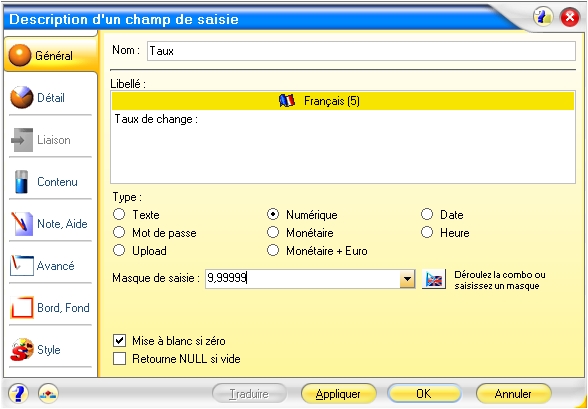Open the Style palette icon
Image resolution: width=588 pixels, height=409 pixels.
22,349
